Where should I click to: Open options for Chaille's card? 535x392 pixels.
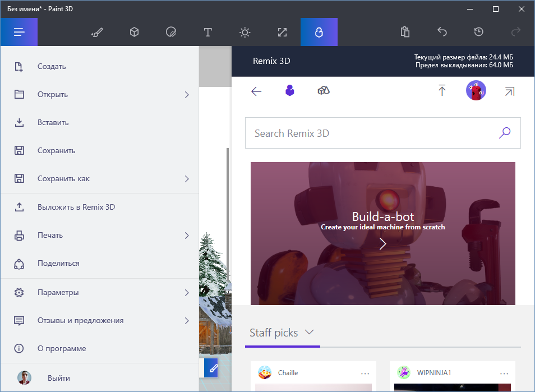365,373
